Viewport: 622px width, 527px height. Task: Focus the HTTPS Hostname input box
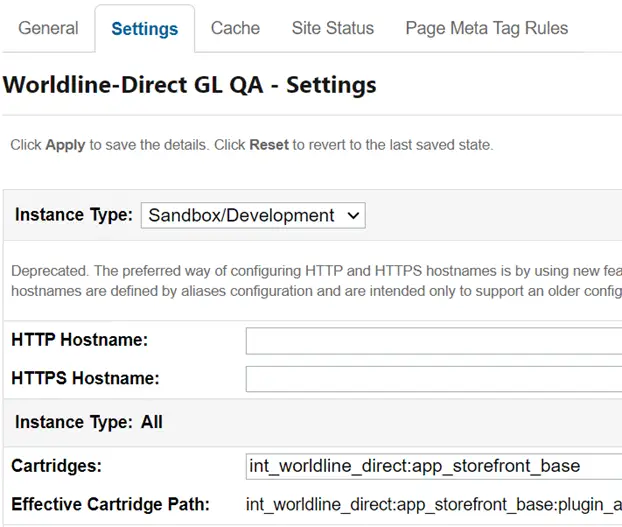pyautogui.click(x=433, y=379)
